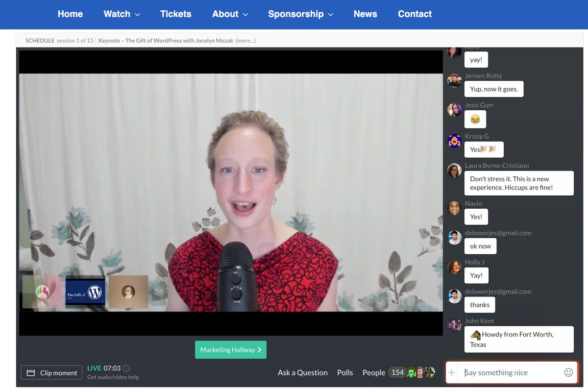Click the John Kent name label
Viewport: 588px width, 389px height.
(x=480, y=321)
